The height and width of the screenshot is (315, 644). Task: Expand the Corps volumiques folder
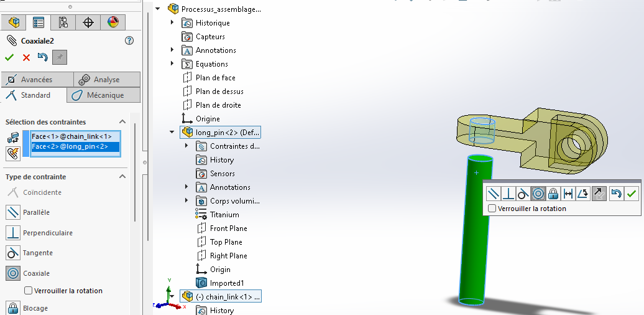tap(186, 200)
